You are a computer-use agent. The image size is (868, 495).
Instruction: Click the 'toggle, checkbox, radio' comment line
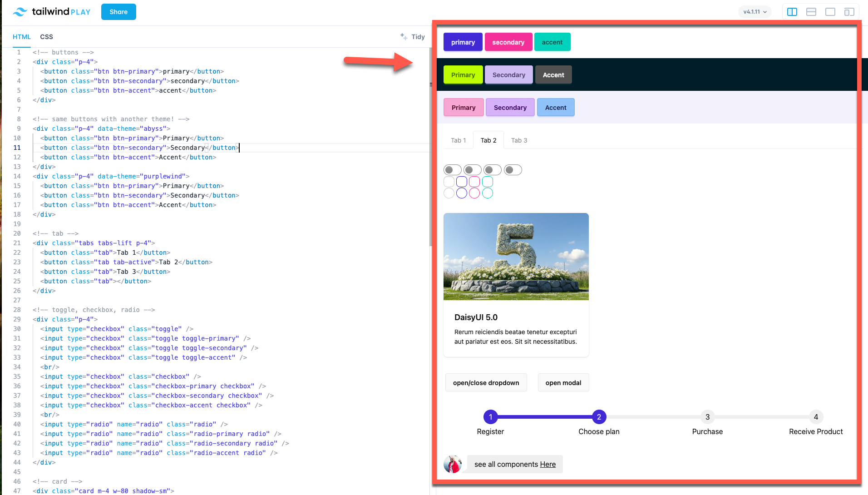94,310
